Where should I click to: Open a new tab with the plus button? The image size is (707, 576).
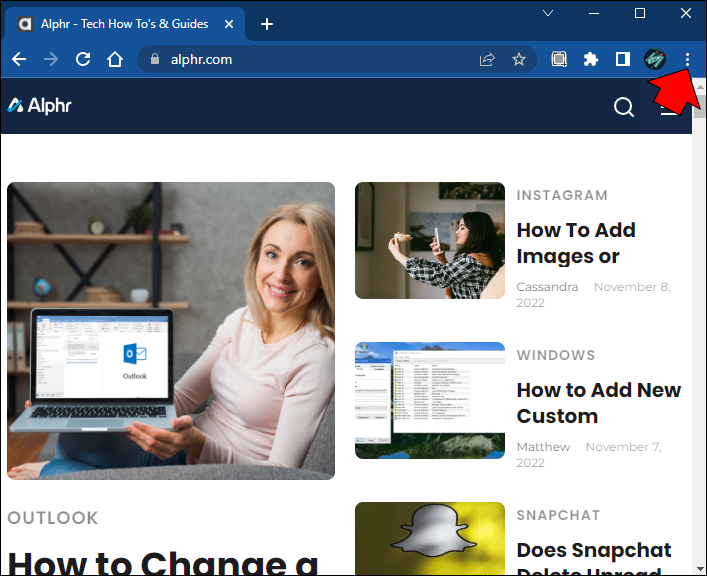(266, 24)
